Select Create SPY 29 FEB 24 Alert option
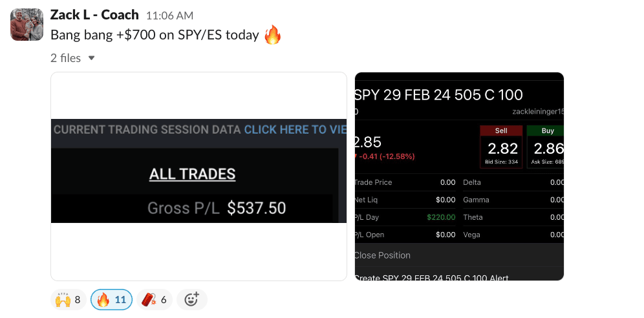Image resolution: width=644 pixels, height=318 pixels. tap(431, 278)
